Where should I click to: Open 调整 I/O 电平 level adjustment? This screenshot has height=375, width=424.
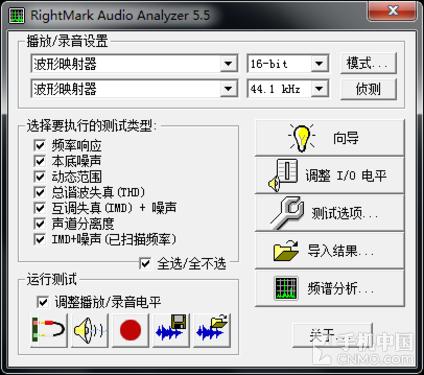pyautogui.click(x=330, y=175)
